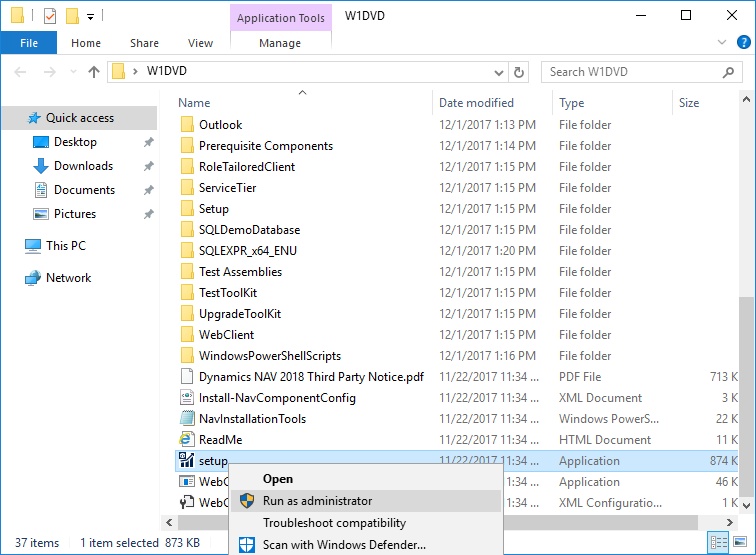Screen dimensions: 756x555
Task: Click the UpgradeToolKit folder icon
Action: pos(187,313)
